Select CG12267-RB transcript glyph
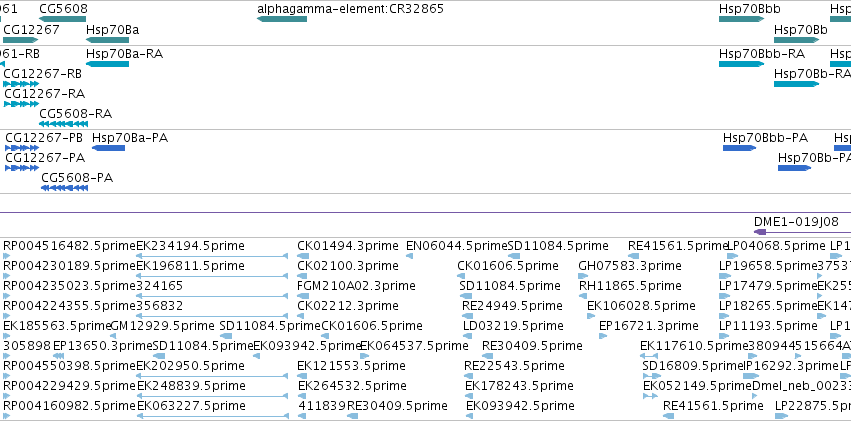Screen dimensions: 851x421 (x=21, y=84)
